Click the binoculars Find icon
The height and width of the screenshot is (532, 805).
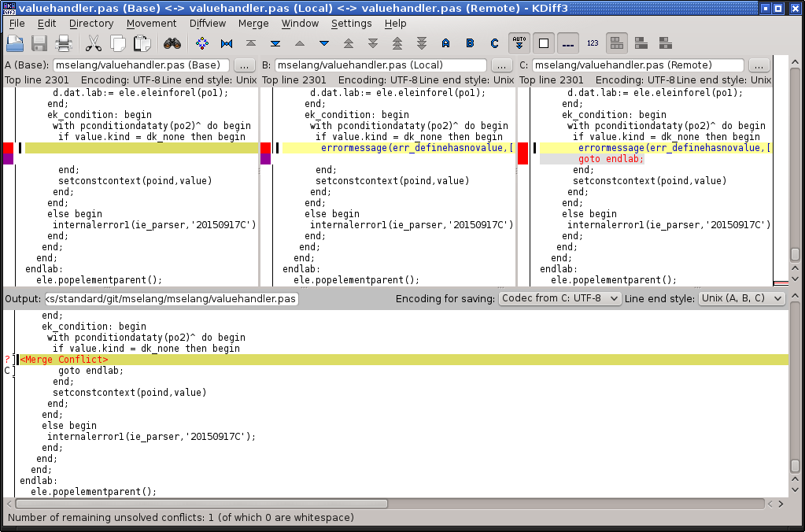coord(172,43)
